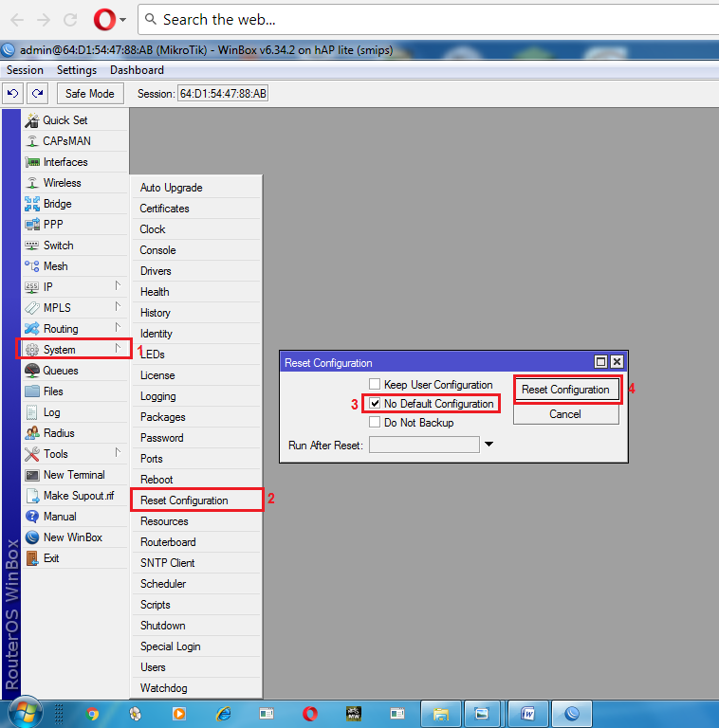Toggle the Safe Mode button
Viewport: 719px width, 728px height.
pyautogui.click(x=90, y=93)
